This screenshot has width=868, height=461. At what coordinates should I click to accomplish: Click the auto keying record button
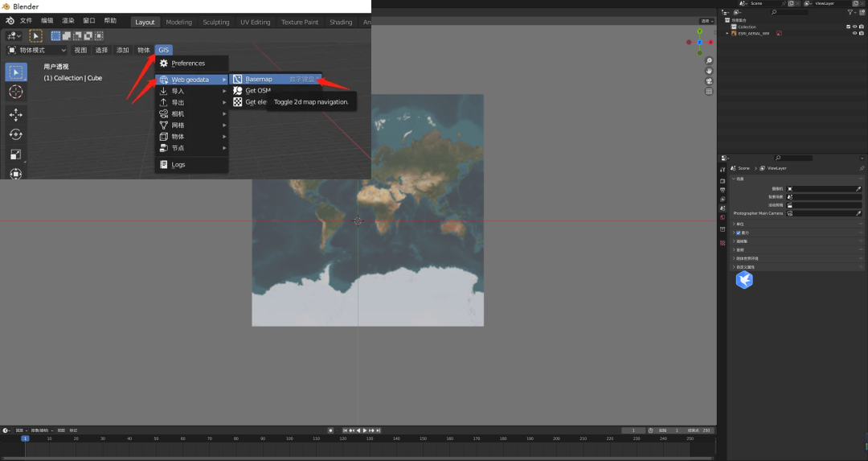[330, 430]
